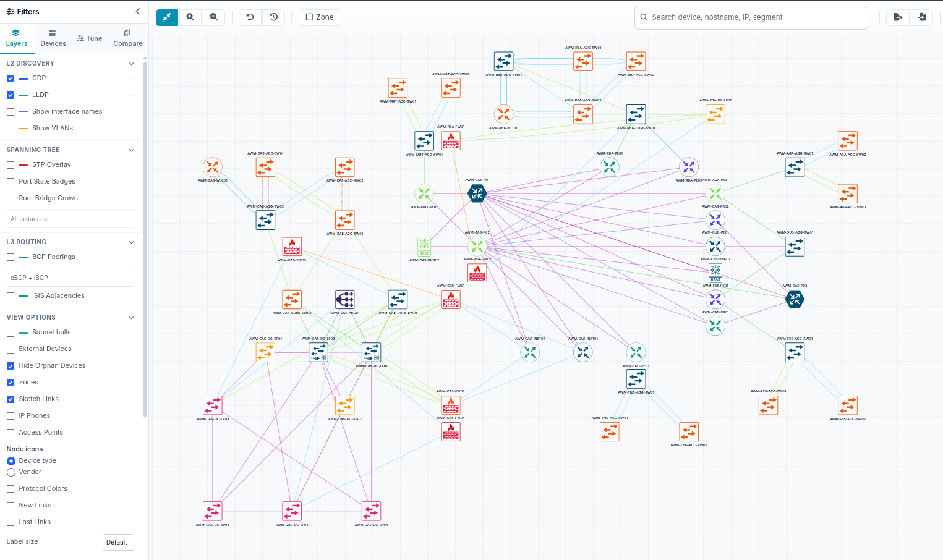Select the AWM-CAS-INET02 teal router node
The image size is (943, 560).
530,352
